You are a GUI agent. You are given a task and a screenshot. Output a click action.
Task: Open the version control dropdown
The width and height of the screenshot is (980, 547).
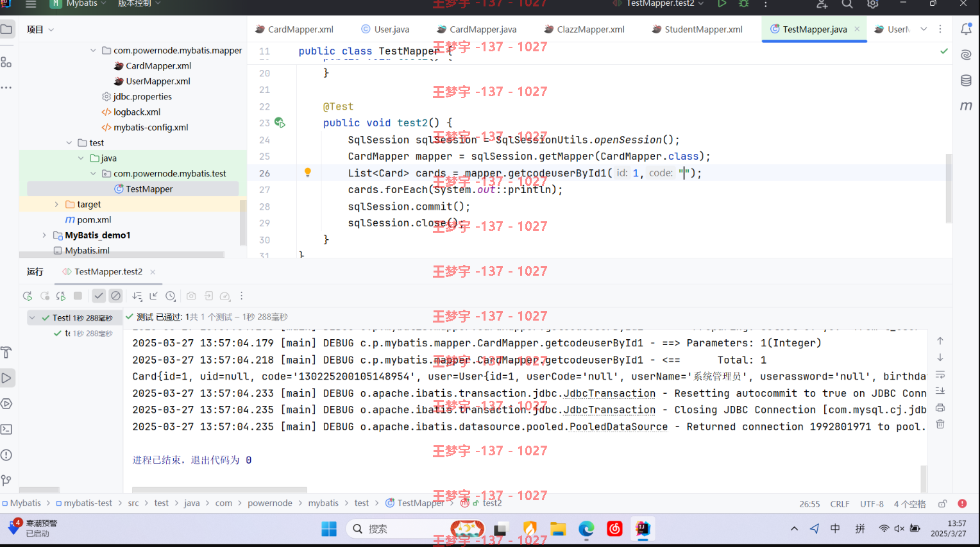139,4
